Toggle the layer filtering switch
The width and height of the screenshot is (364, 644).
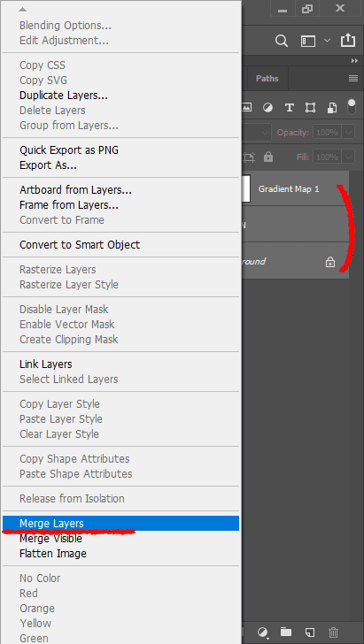click(x=352, y=106)
